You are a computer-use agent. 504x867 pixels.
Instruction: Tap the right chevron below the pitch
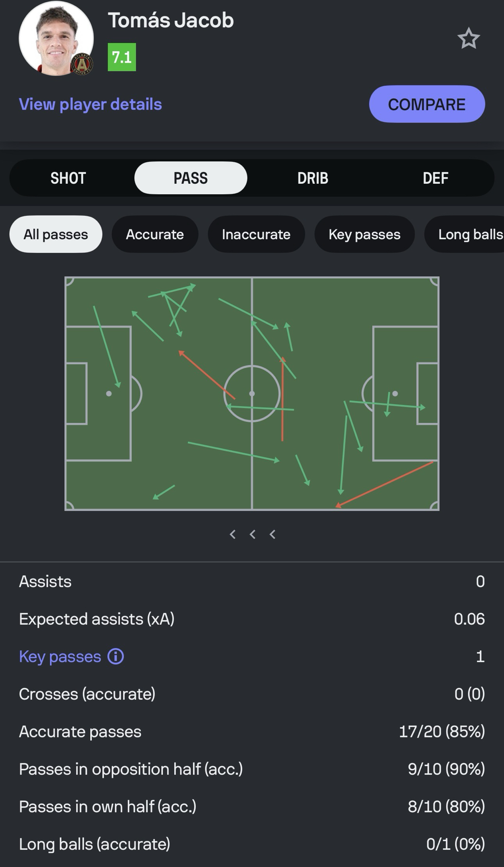pos(273,535)
